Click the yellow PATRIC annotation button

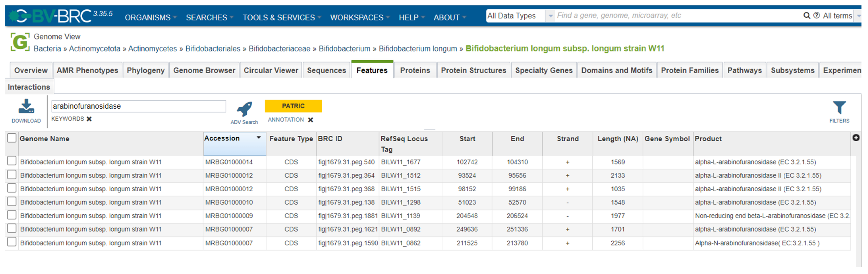tap(293, 106)
